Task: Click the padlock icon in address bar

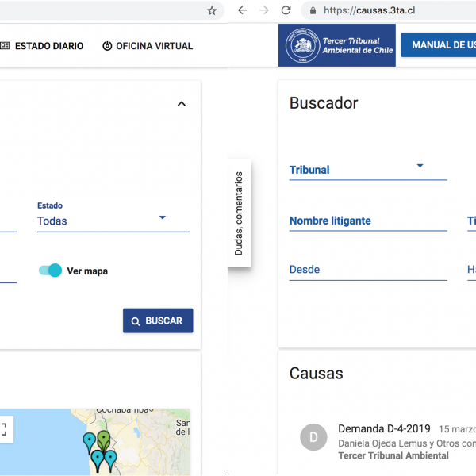Action: click(313, 11)
